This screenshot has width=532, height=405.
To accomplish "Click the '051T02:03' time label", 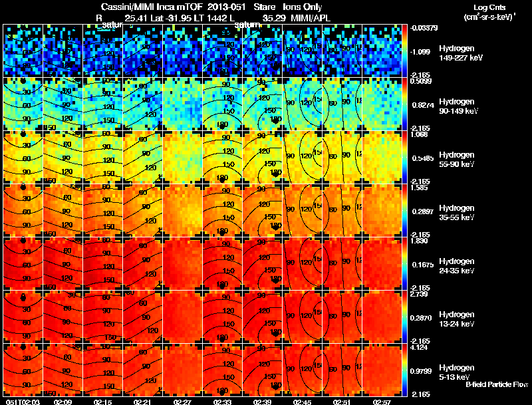I will (23, 402).
